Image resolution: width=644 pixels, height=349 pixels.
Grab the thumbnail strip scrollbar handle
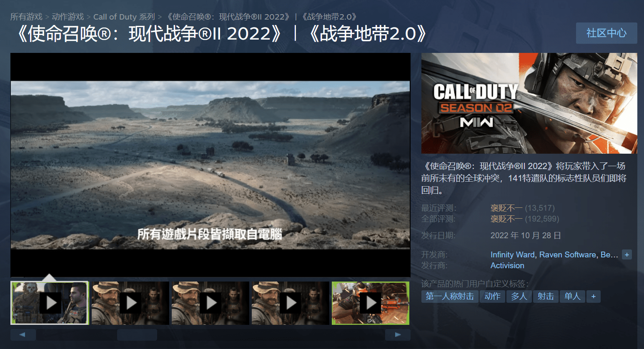point(137,334)
